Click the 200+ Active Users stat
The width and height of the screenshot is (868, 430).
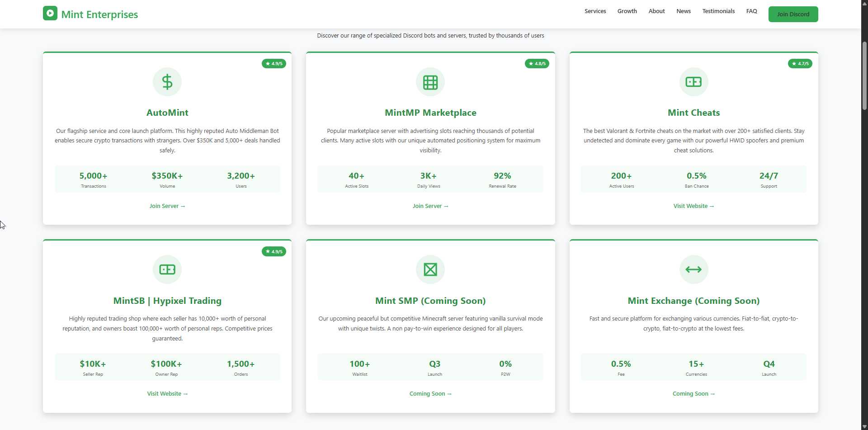point(622,180)
